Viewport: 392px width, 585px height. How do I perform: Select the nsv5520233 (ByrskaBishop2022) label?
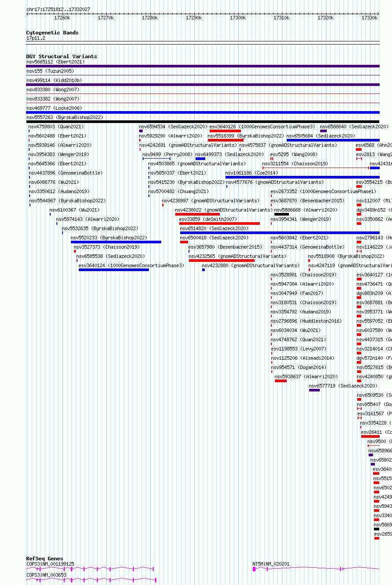pyautogui.click(x=109, y=238)
